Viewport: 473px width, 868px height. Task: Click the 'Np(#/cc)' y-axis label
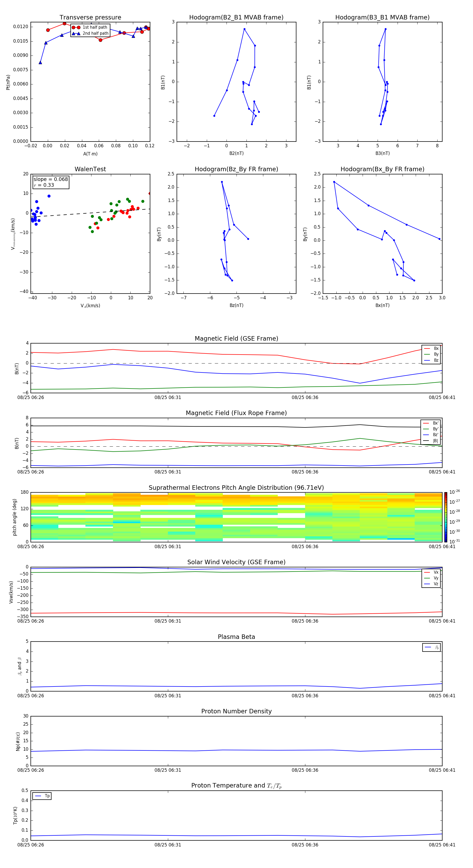(18, 741)
